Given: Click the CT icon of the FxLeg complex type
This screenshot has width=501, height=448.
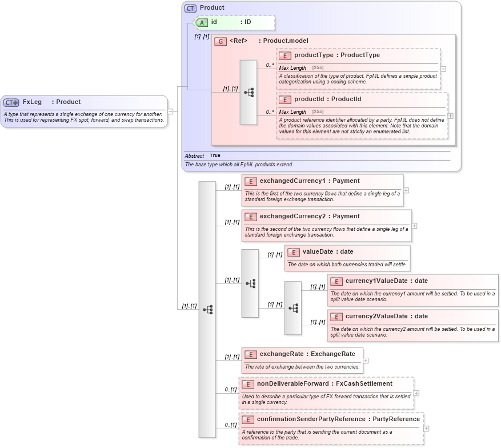Looking at the screenshot, I should 11,103.
